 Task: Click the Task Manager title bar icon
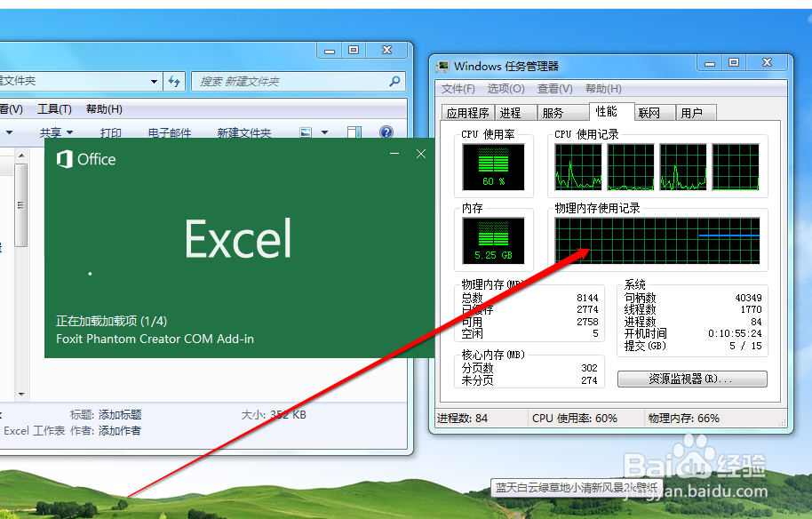point(442,67)
